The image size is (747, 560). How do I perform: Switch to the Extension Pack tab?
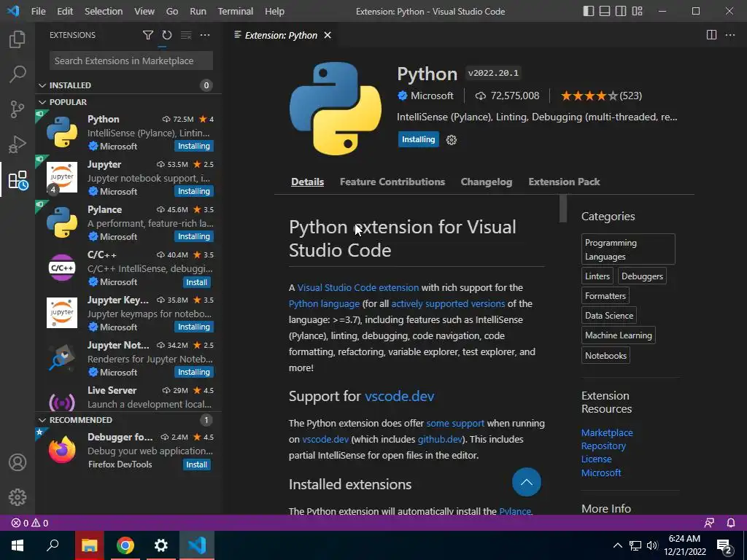(x=564, y=182)
